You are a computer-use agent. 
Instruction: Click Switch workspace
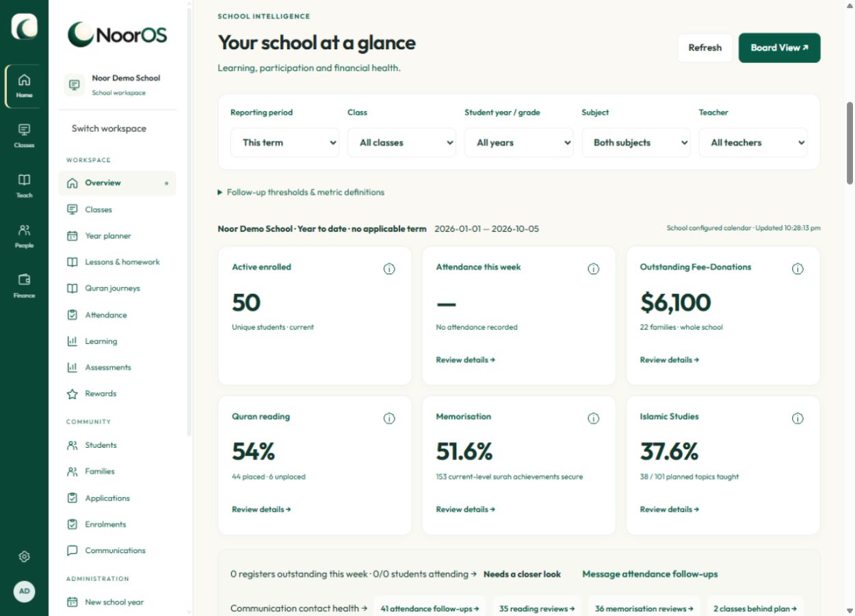(x=109, y=129)
